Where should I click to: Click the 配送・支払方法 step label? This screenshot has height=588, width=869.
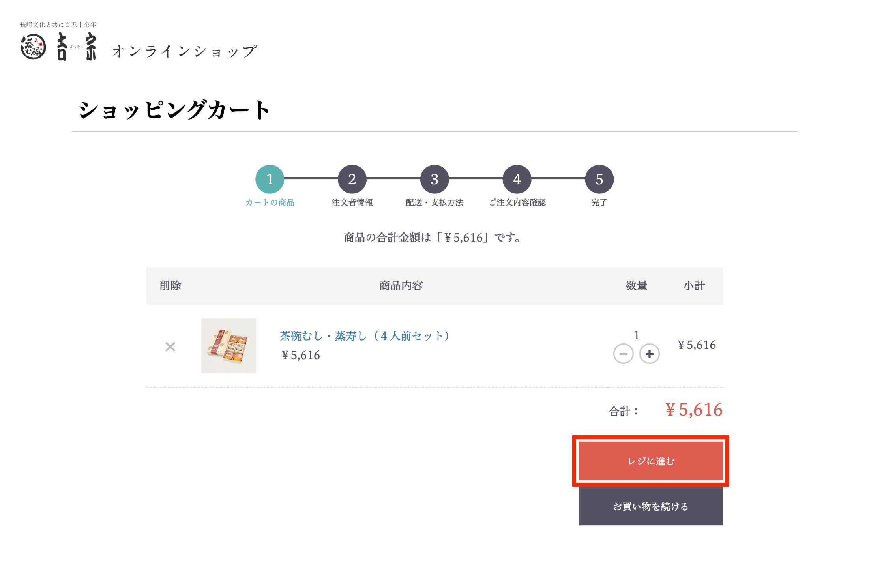(x=434, y=202)
